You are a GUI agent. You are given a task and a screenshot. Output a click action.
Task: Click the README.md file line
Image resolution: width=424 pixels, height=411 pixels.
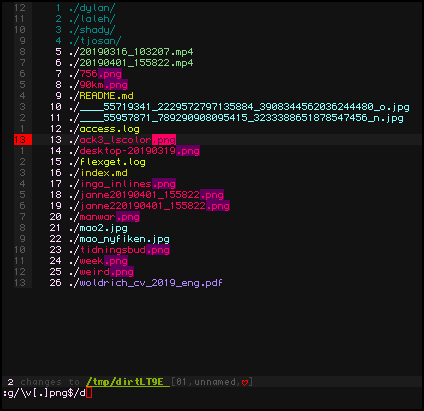(101, 96)
